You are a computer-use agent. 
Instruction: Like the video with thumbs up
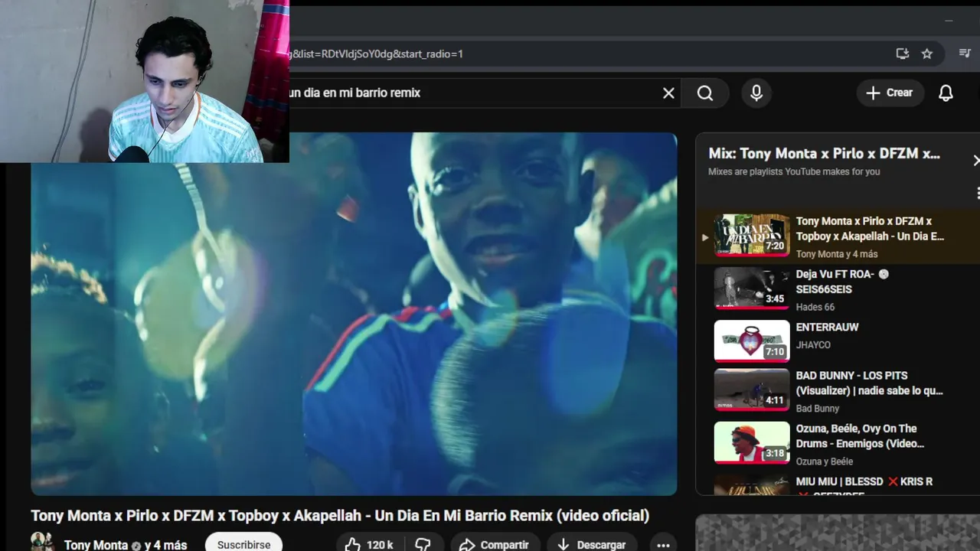370,544
